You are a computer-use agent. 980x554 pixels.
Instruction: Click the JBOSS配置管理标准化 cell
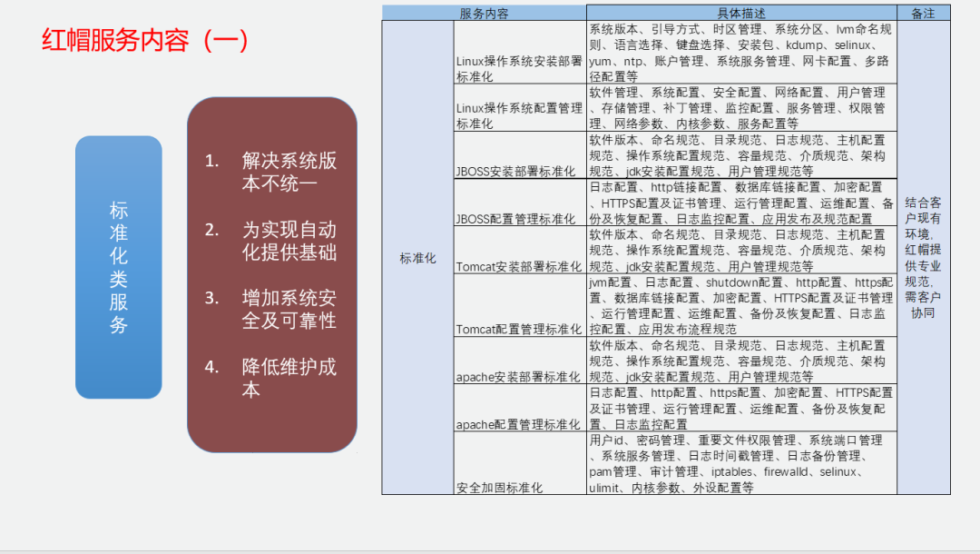coord(520,203)
